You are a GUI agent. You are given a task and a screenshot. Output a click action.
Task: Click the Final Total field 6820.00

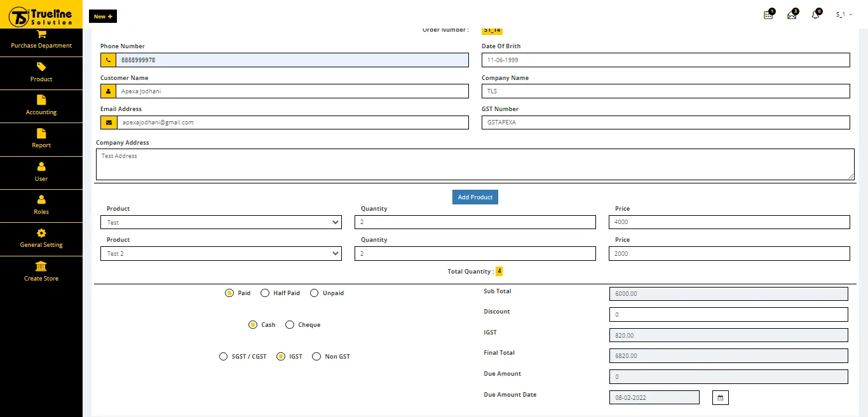(x=729, y=356)
